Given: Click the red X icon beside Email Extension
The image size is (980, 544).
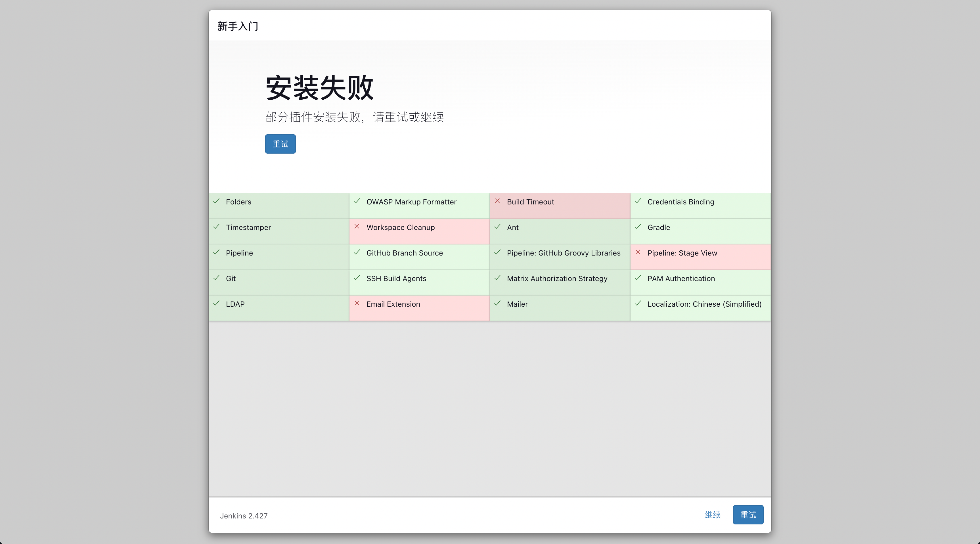Looking at the screenshot, I should click(357, 303).
